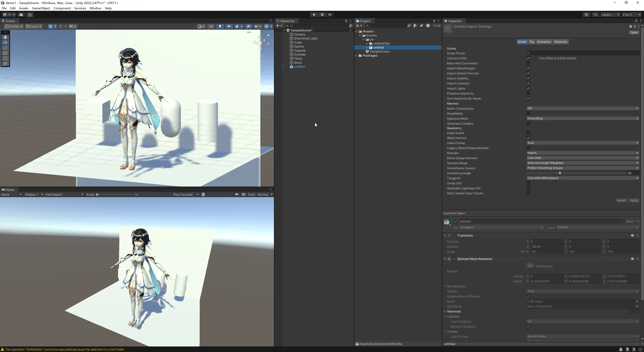Open the GameObject menu
This screenshot has width=644, height=352.
[41, 8]
